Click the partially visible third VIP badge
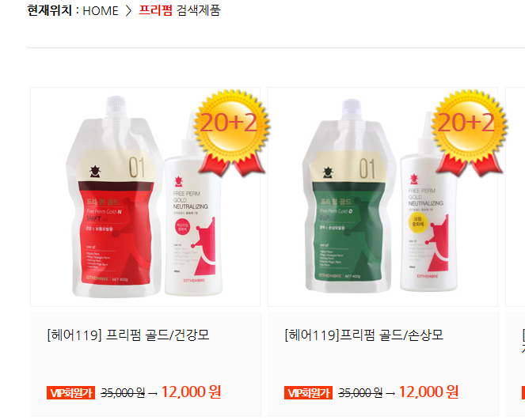The height and width of the screenshot is (420, 525). (523, 392)
